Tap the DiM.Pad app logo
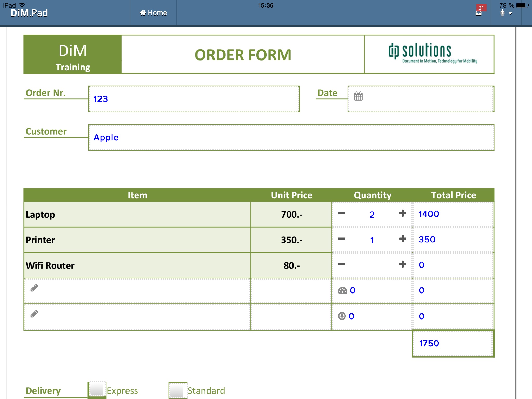Screen dimensions: 532x399 point(29,13)
